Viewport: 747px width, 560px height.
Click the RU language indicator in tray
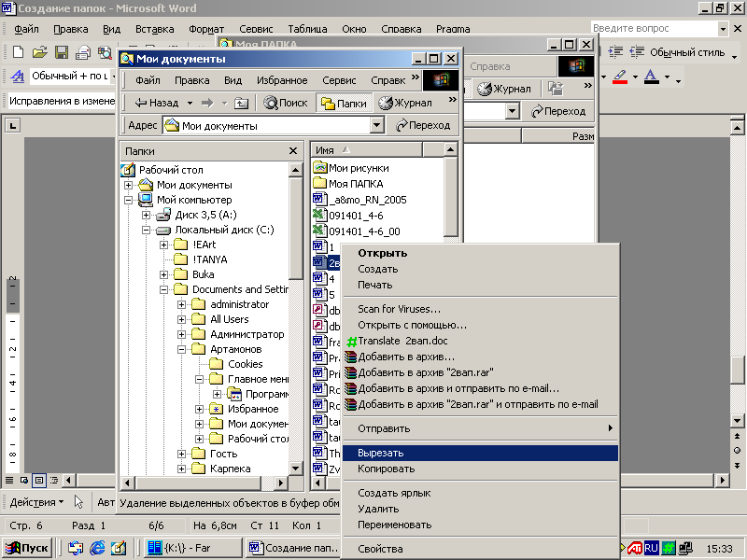tap(651, 548)
